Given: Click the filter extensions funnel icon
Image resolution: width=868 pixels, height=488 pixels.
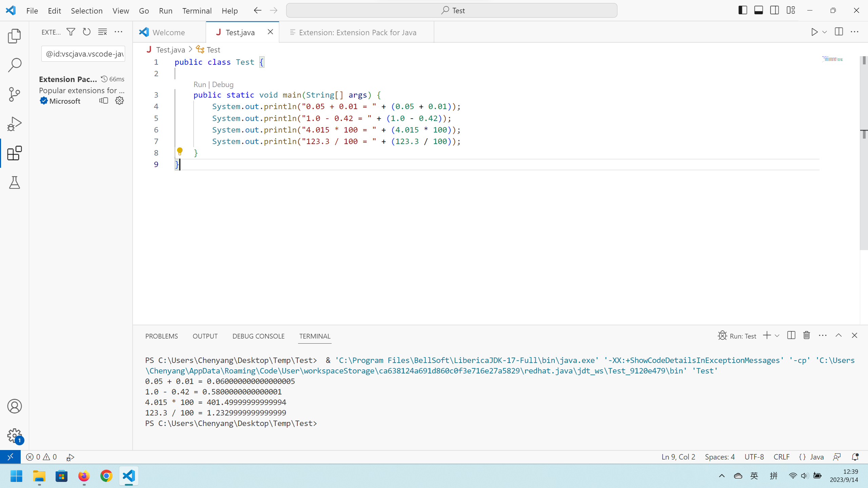Looking at the screenshot, I should 71,32.
